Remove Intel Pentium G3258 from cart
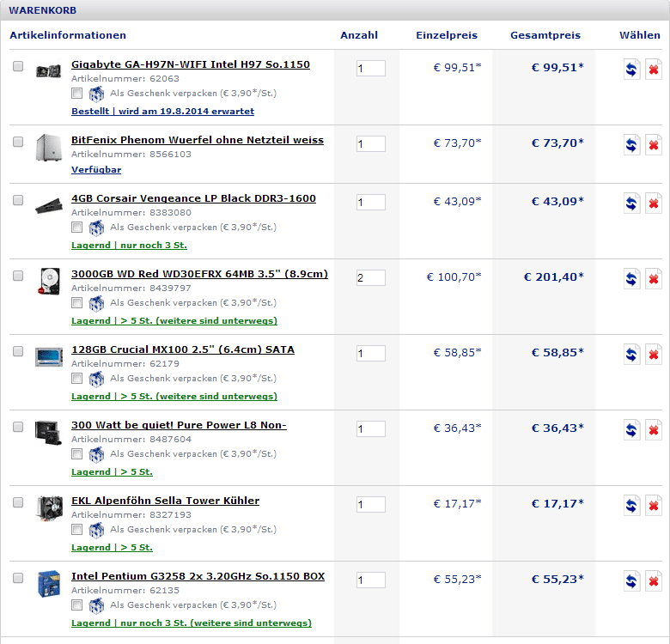 click(x=654, y=581)
